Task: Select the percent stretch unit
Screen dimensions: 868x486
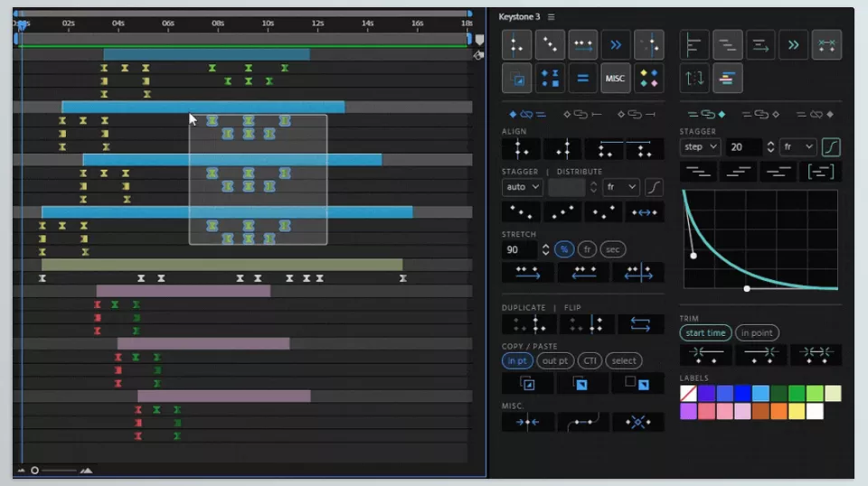Action: tap(564, 249)
